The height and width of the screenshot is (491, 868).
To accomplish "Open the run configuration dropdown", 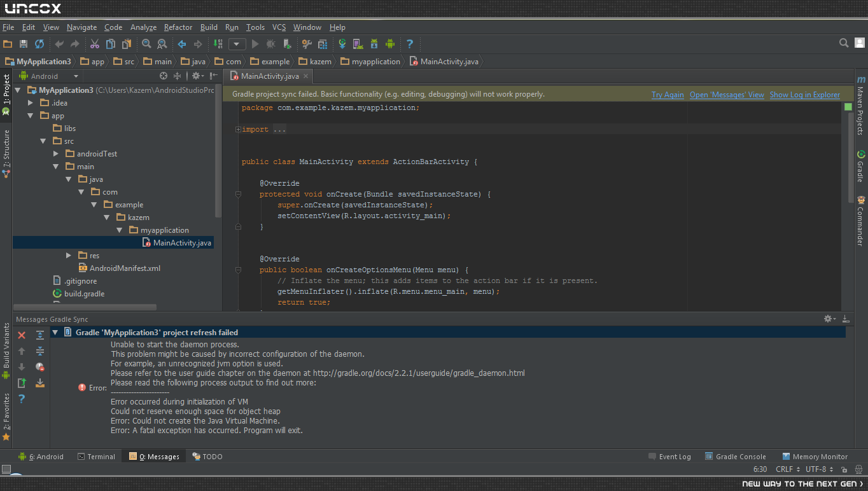I will 237,44.
